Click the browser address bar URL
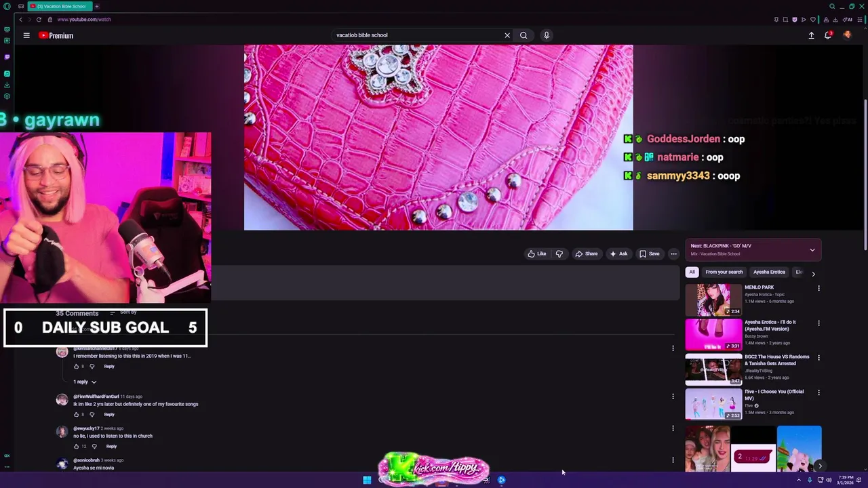 pos(84,19)
